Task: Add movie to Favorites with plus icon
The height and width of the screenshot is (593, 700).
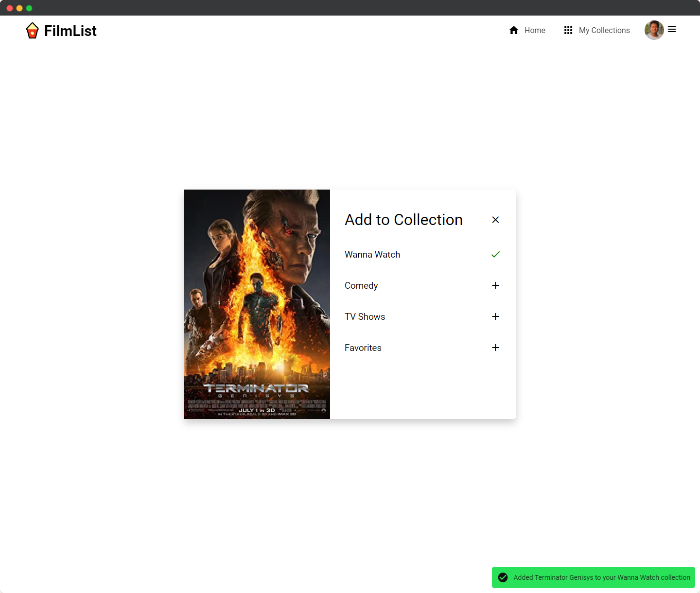Action: (x=495, y=348)
